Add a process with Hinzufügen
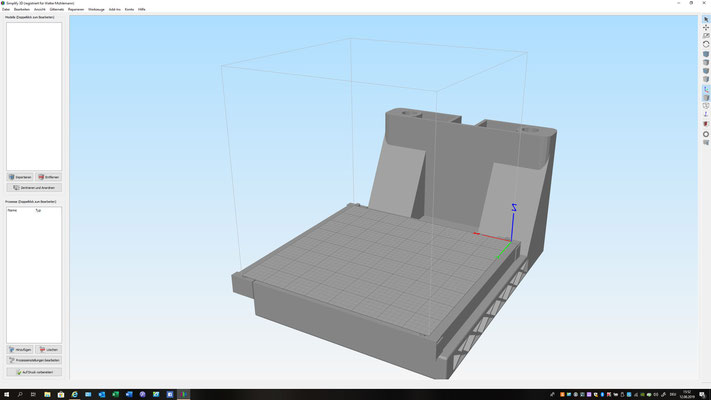 pos(19,349)
